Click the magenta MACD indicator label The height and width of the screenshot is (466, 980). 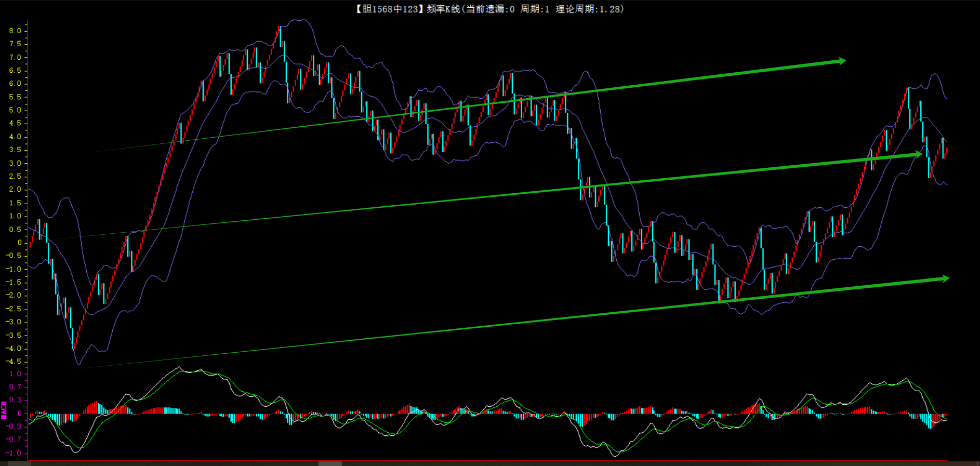click(4, 410)
